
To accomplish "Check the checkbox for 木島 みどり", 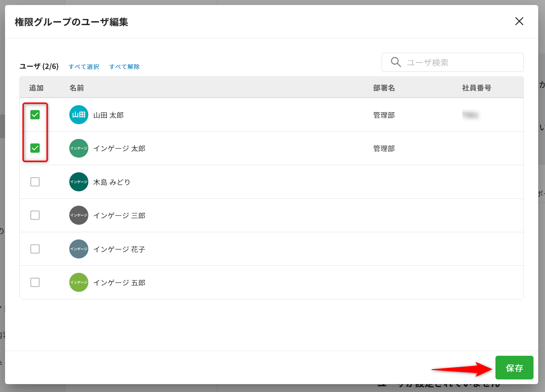I will (35, 182).
